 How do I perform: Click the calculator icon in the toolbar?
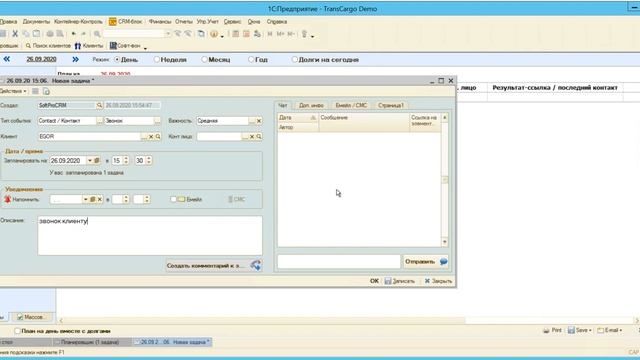pos(236,34)
